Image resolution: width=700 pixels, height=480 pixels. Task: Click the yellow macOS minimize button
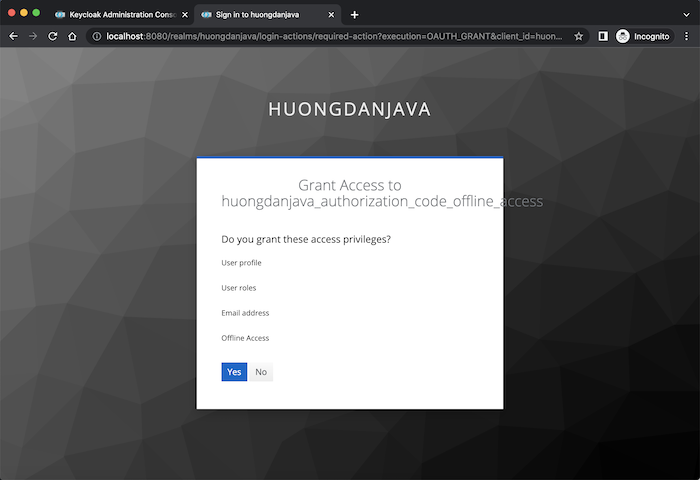point(24,13)
